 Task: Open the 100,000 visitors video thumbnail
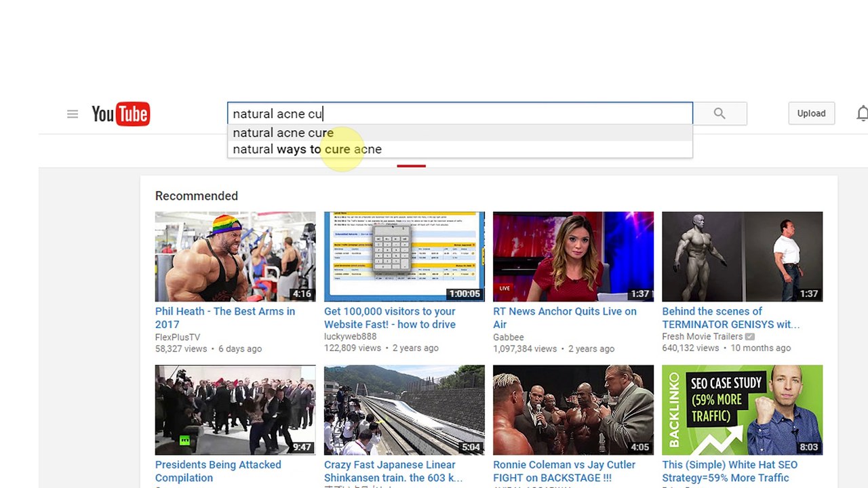click(404, 256)
